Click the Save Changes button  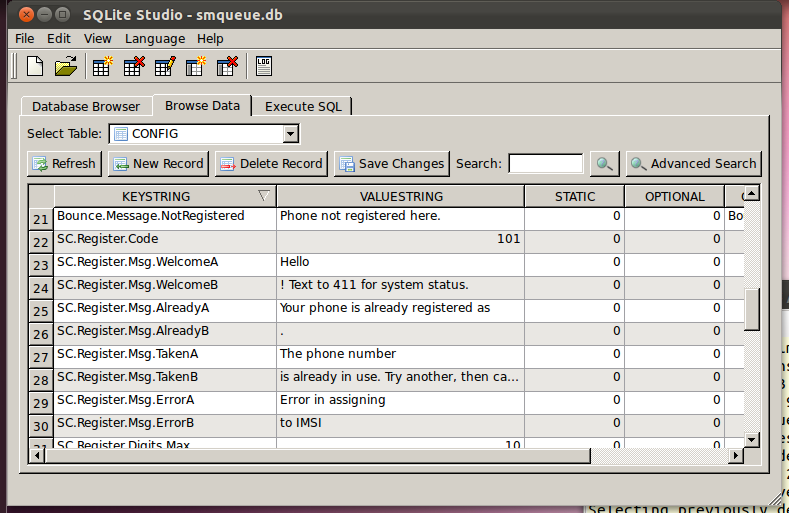coord(391,164)
